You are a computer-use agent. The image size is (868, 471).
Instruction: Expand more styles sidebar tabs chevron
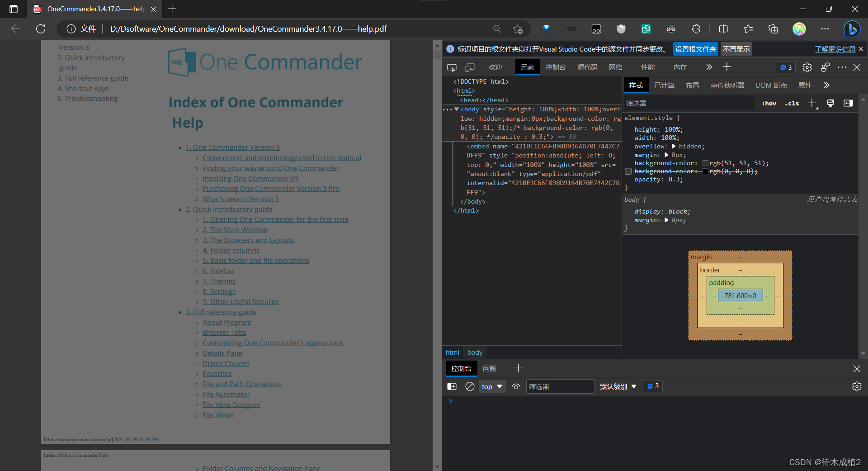click(x=826, y=85)
